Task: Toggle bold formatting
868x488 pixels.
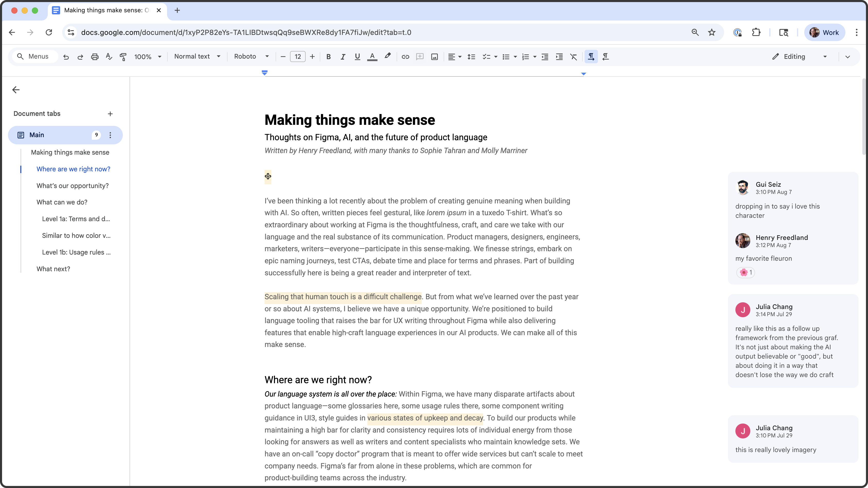Action: pos(329,57)
